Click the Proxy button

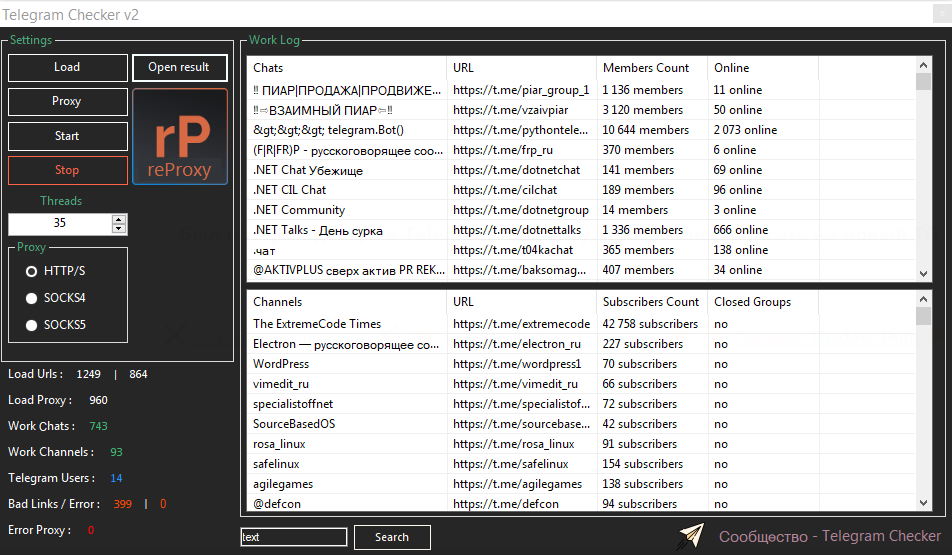[67, 101]
